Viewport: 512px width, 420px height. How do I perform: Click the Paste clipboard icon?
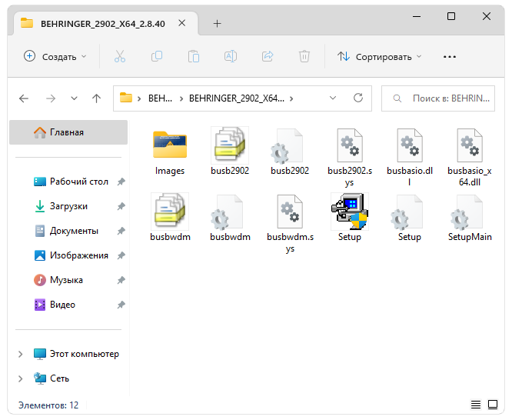pyautogui.click(x=194, y=56)
